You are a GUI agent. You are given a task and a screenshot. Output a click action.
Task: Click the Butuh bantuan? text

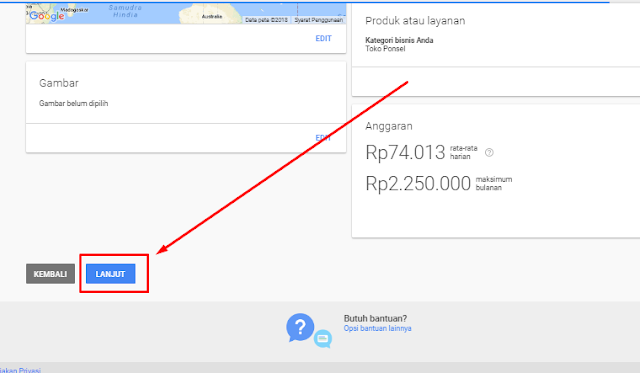(375, 318)
